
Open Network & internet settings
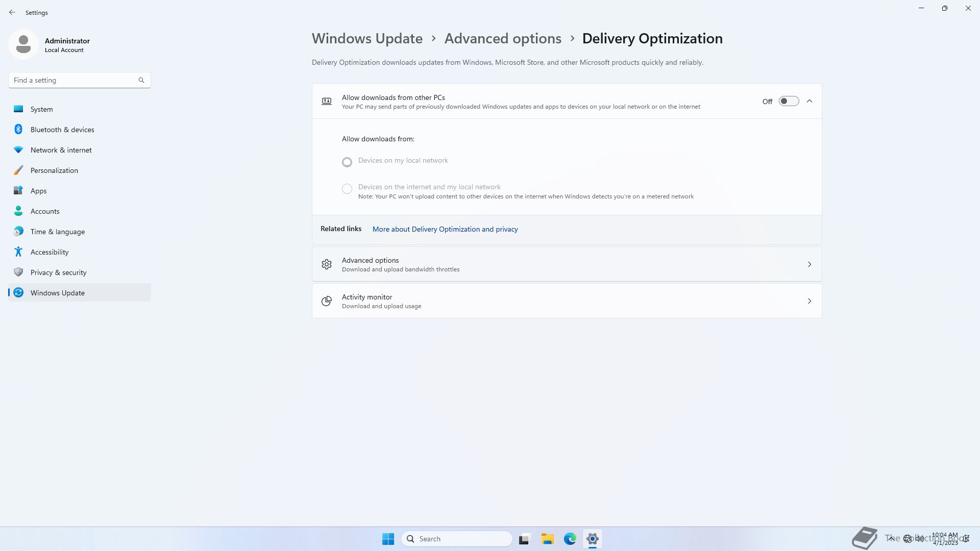(80, 150)
